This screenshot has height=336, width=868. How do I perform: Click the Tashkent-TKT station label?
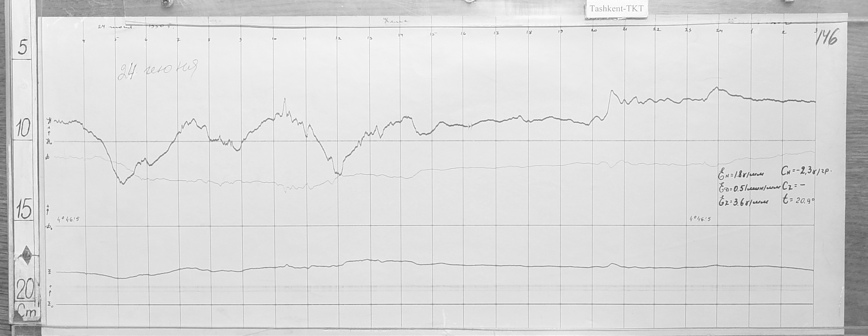616,9
